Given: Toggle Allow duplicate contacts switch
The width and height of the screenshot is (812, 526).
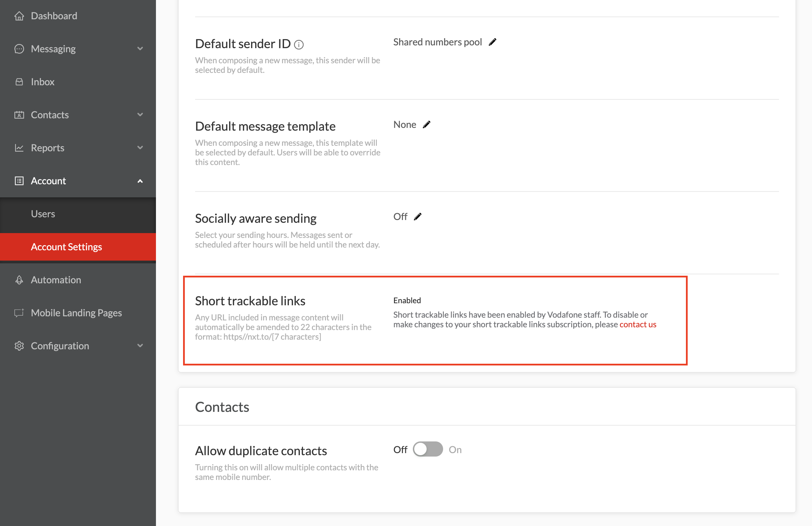Looking at the screenshot, I should (x=428, y=449).
